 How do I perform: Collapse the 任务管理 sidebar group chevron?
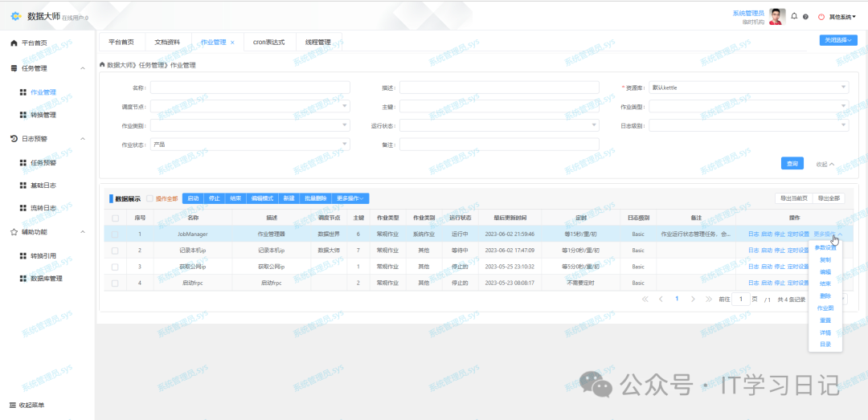[x=83, y=68]
